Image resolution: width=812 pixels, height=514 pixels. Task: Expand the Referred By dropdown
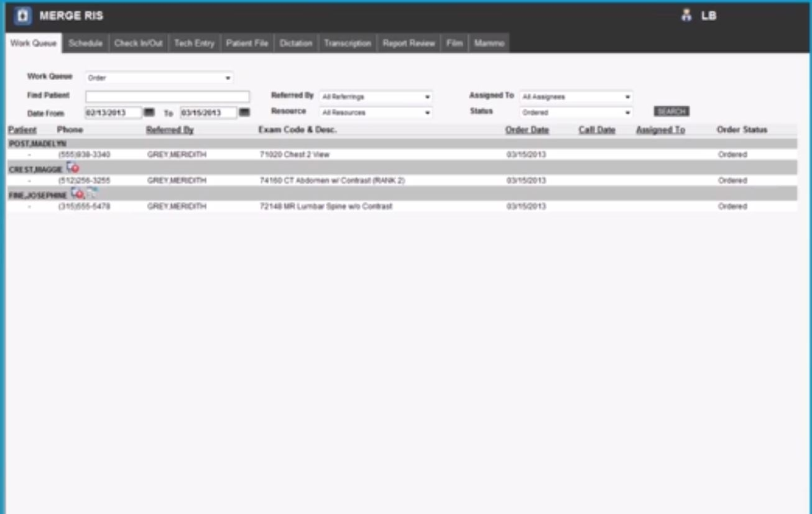tap(376, 97)
